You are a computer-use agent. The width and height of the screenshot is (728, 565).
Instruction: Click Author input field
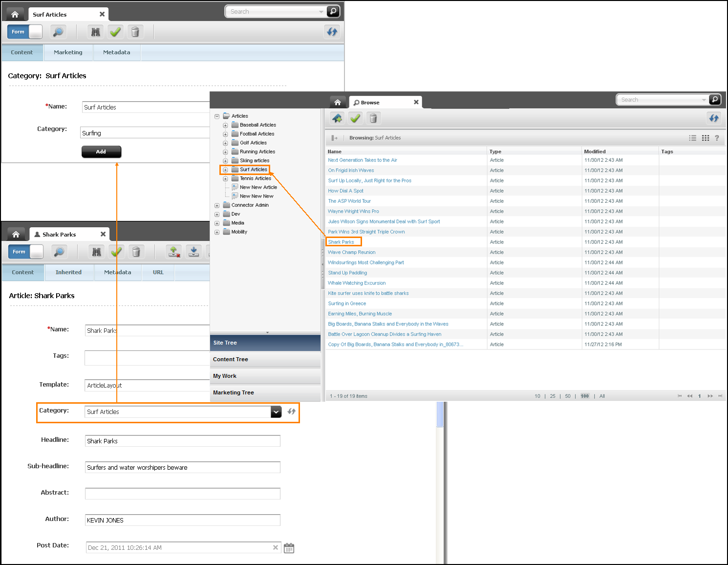coord(183,520)
